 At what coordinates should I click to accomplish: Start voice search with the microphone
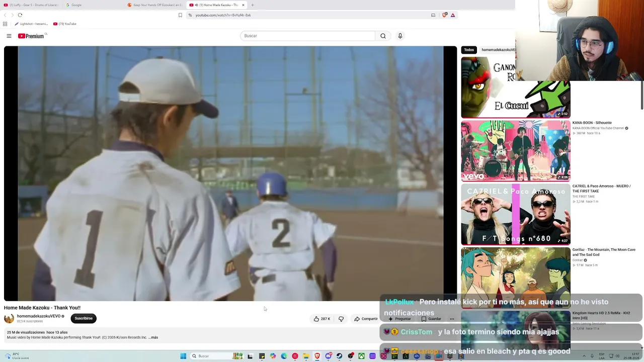400,36
